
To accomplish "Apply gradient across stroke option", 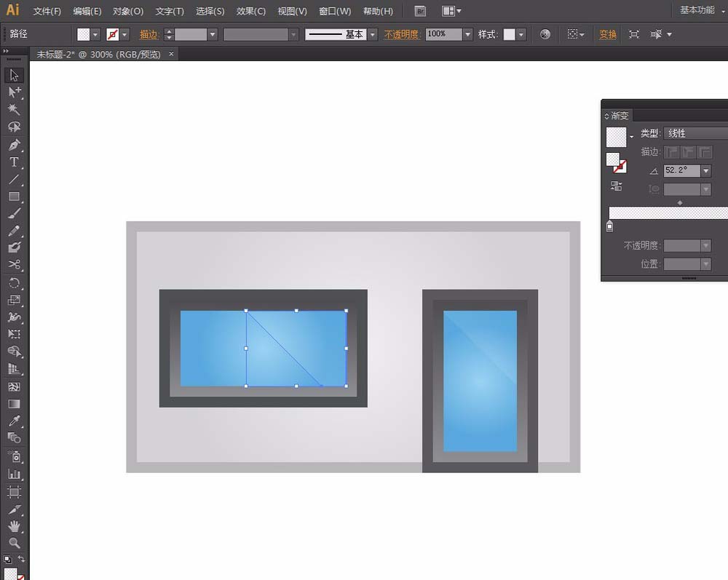I will (705, 151).
